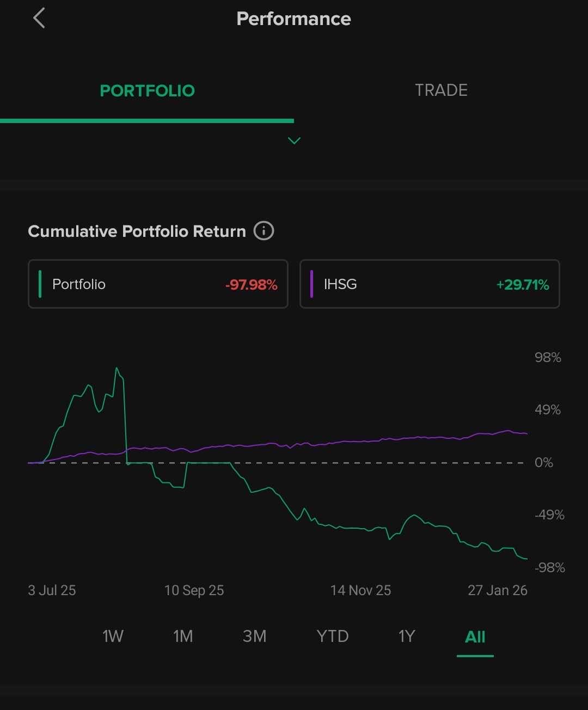
Task: Expand the chevron below the Portfolio tab
Action: [x=294, y=141]
